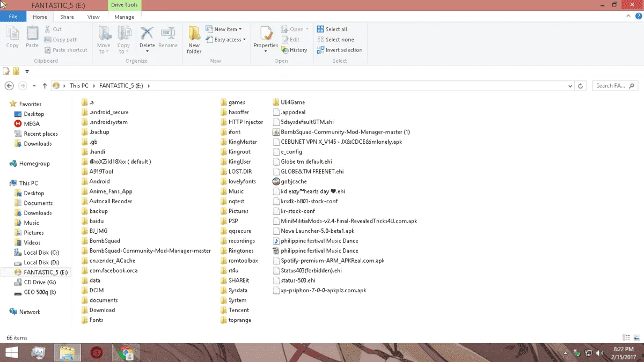
Task: Click Copy path command
Action: coord(61,40)
